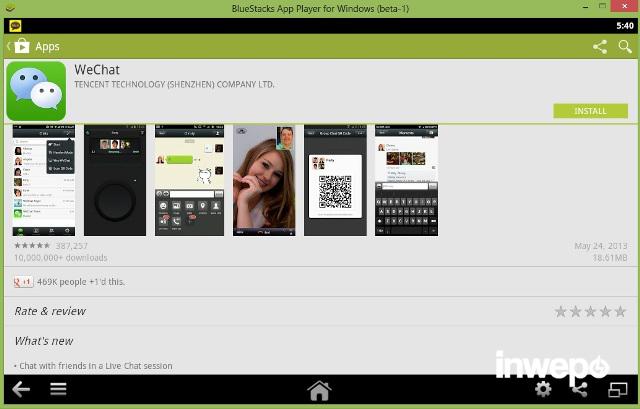
Task: Open the chat list screenshot thumbnail
Action: tap(44, 180)
